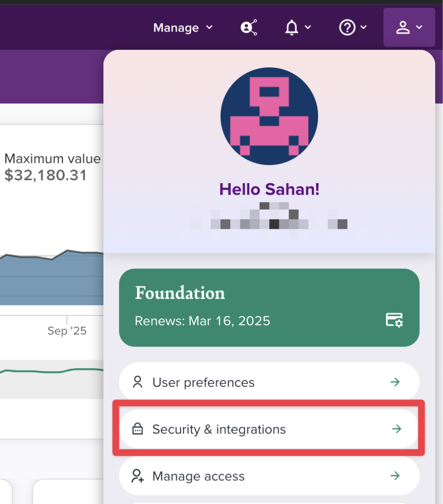Viewport: 443px width, 504px height.
Task: Click the person icon beside User preferences
Action: tap(138, 382)
